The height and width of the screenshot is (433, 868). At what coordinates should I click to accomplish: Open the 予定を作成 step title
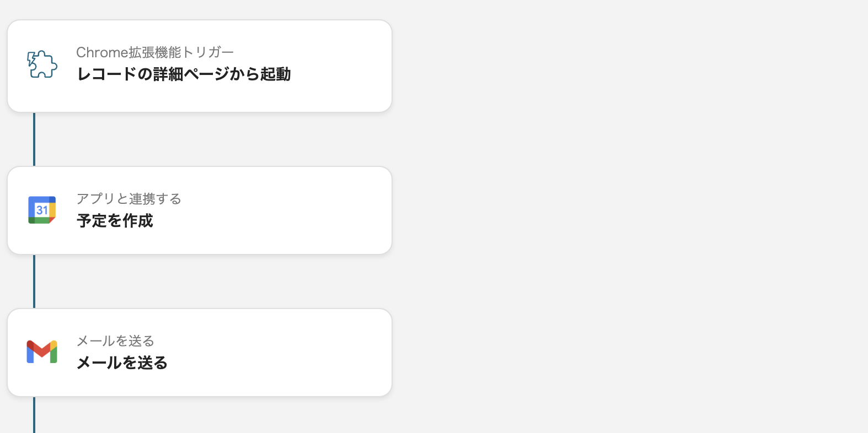[115, 221]
